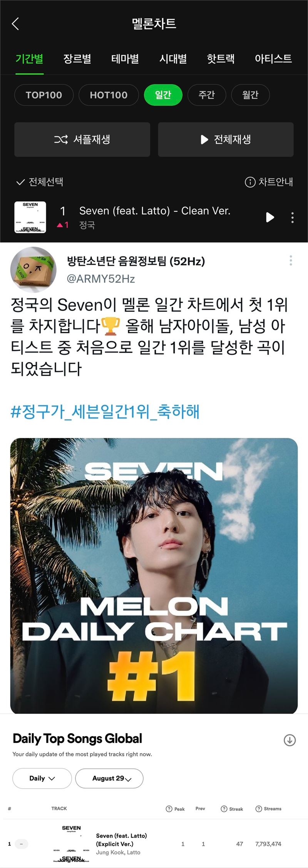Switch to the 장르별 tab
The image size is (308, 868).
(77, 59)
